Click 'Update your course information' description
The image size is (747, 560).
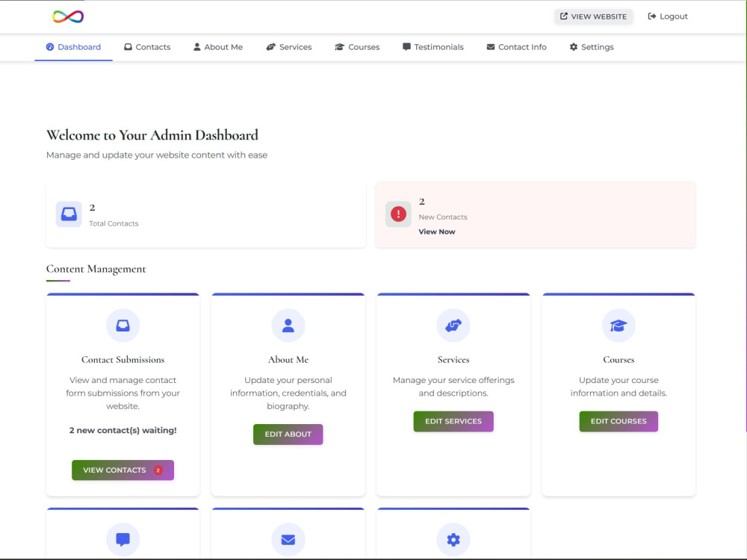[619, 387]
